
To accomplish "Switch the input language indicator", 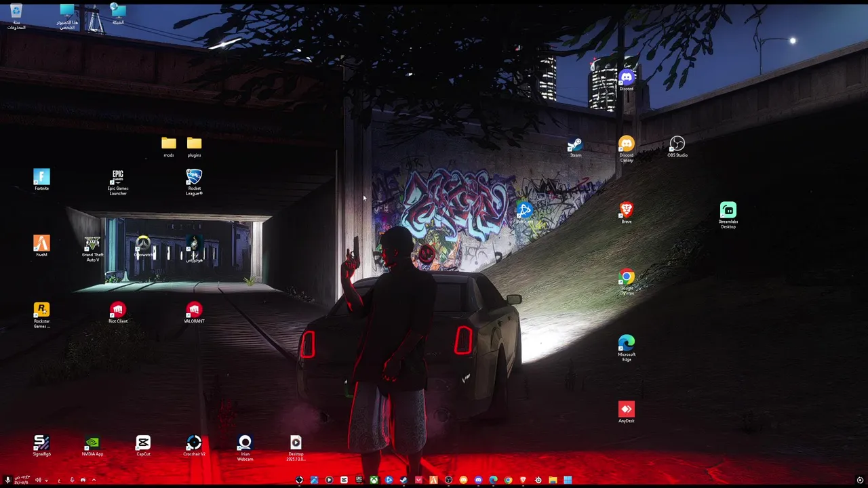I will coord(59,481).
